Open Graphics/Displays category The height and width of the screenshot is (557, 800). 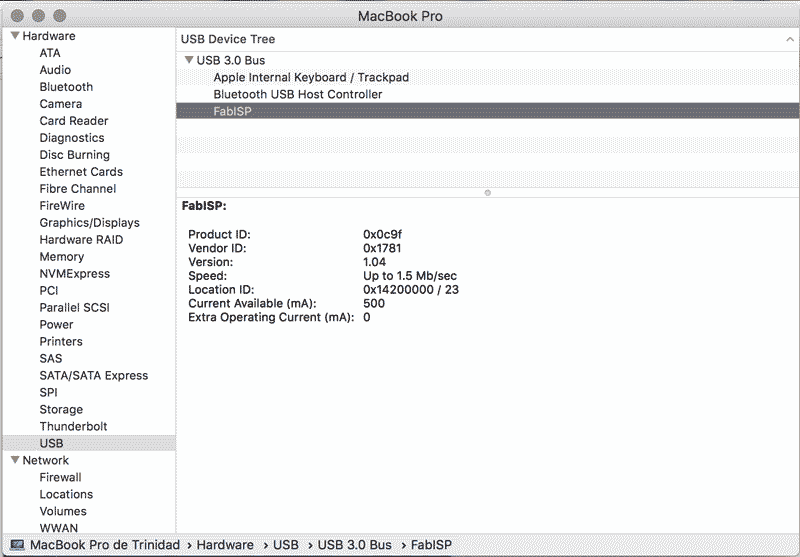[89, 222]
